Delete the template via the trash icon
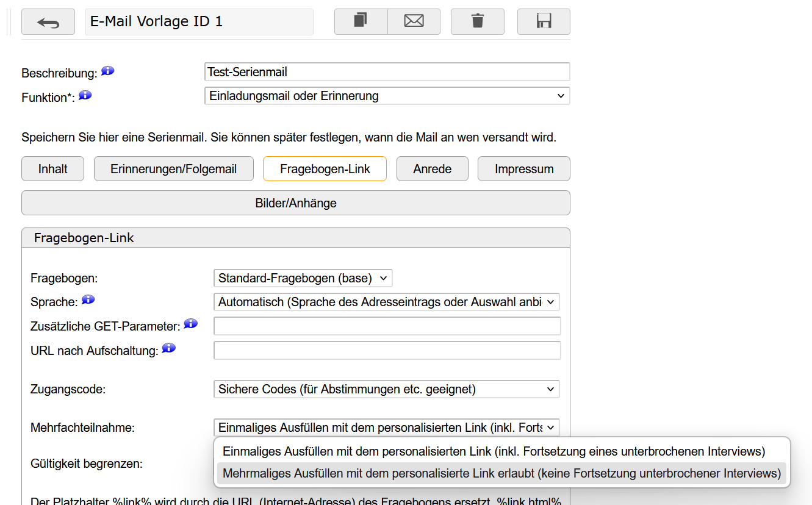This screenshot has height=505, width=812. pyautogui.click(x=477, y=21)
